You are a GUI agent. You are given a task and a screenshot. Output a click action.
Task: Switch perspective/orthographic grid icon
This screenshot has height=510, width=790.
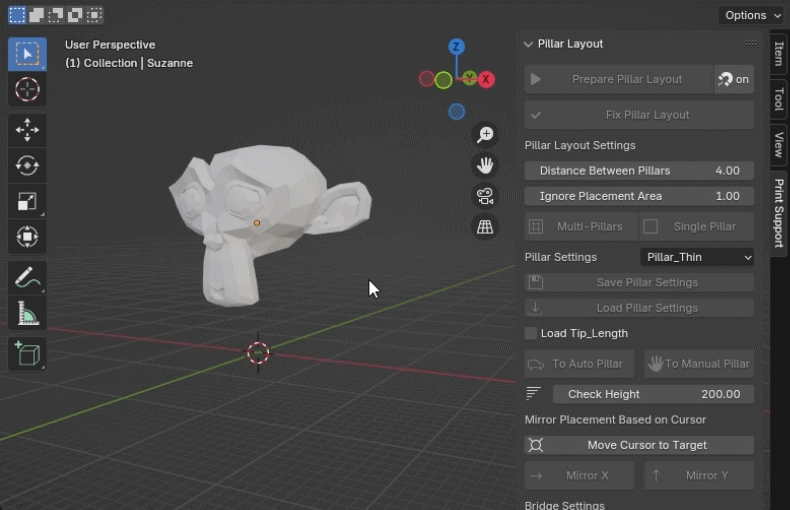[x=485, y=226]
